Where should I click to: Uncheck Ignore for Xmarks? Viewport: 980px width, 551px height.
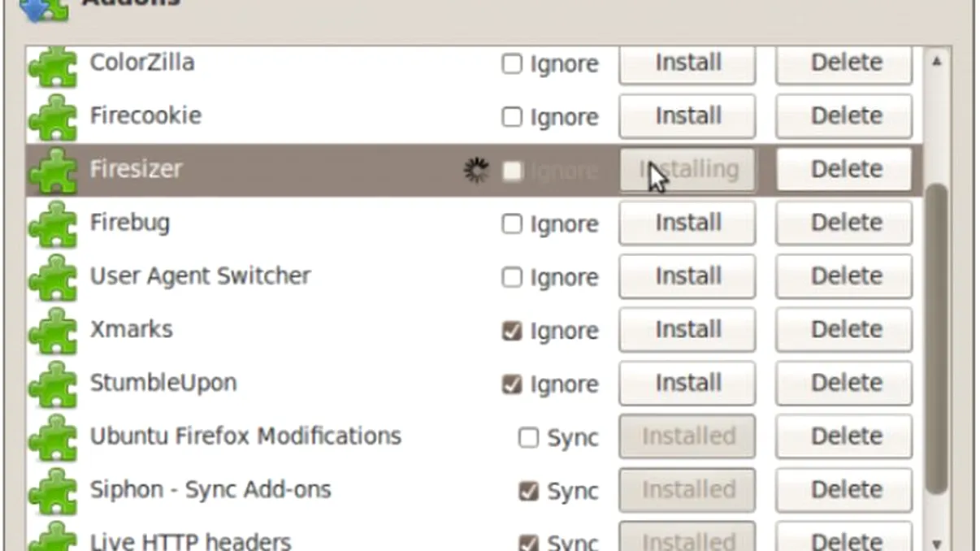point(513,331)
